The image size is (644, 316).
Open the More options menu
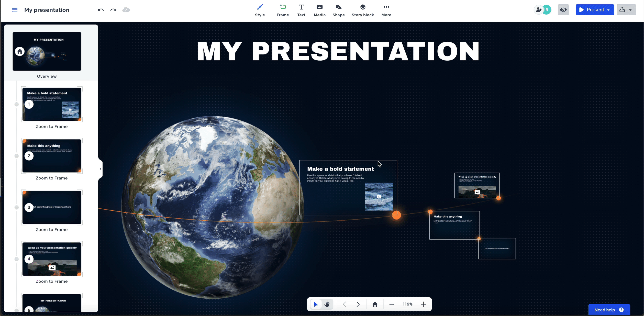click(x=386, y=10)
